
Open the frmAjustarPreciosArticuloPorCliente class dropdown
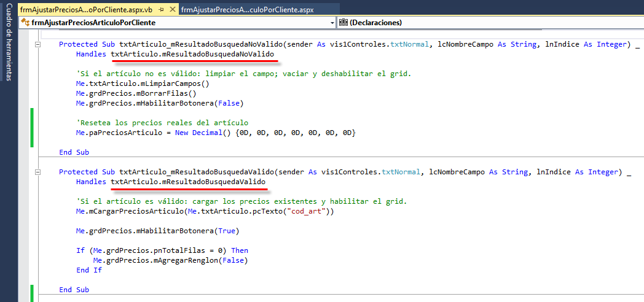click(332, 23)
